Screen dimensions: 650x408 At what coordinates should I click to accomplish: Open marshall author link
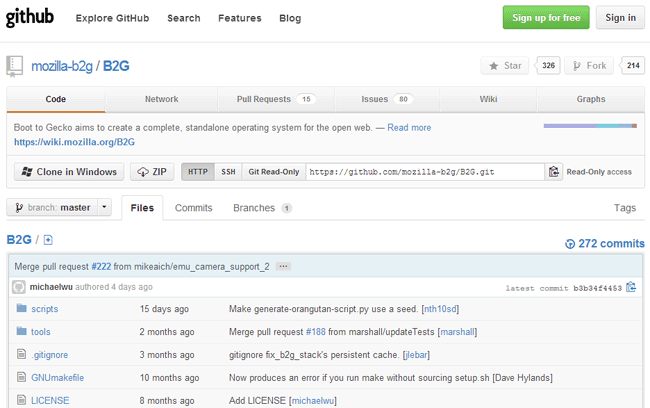(457, 332)
